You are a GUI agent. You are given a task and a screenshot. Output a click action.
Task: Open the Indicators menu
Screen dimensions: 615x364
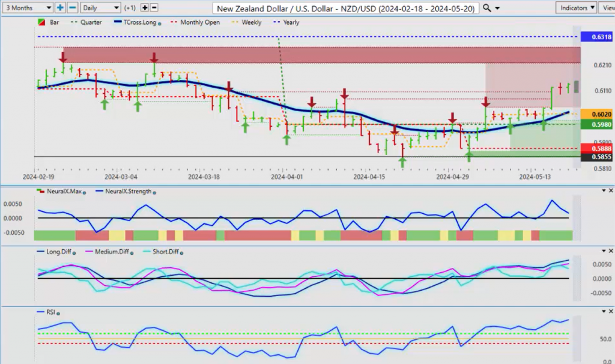click(575, 8)
